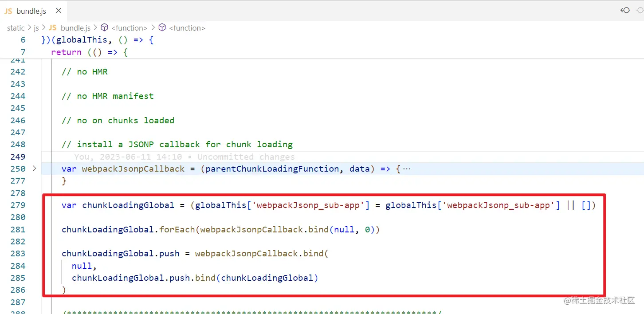
Task: Click the circular arrow icon in the editor title bar
Action: tap(625, 10)
